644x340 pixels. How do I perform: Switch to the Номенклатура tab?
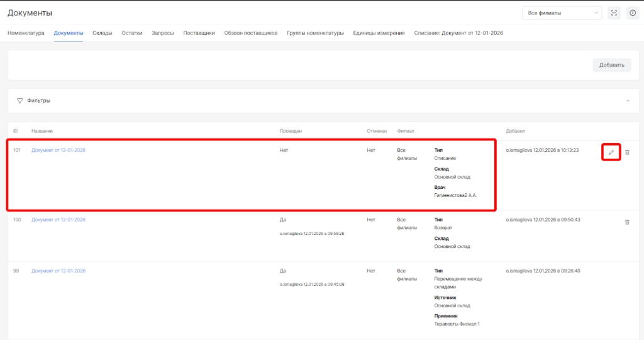pos(26,33)
